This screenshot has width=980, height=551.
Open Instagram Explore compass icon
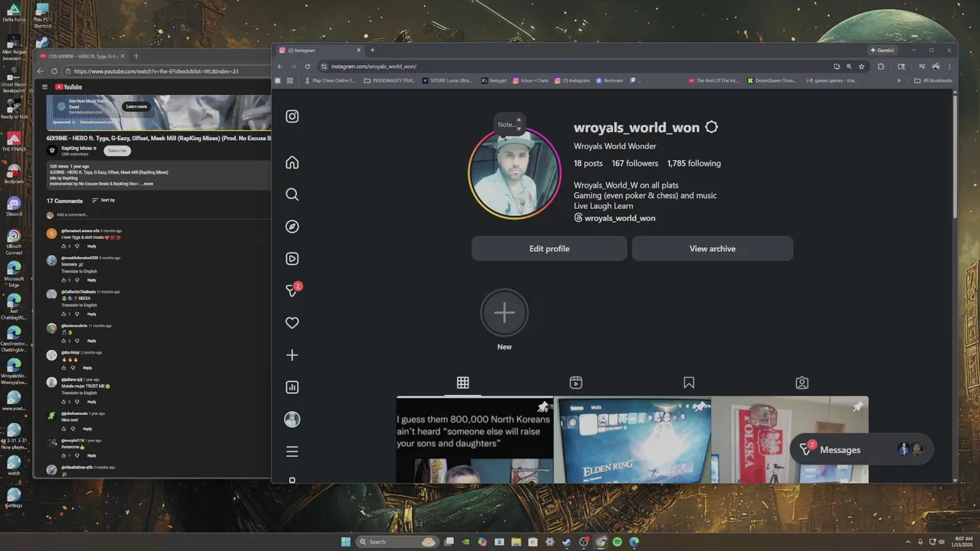(x=292, y=227)
